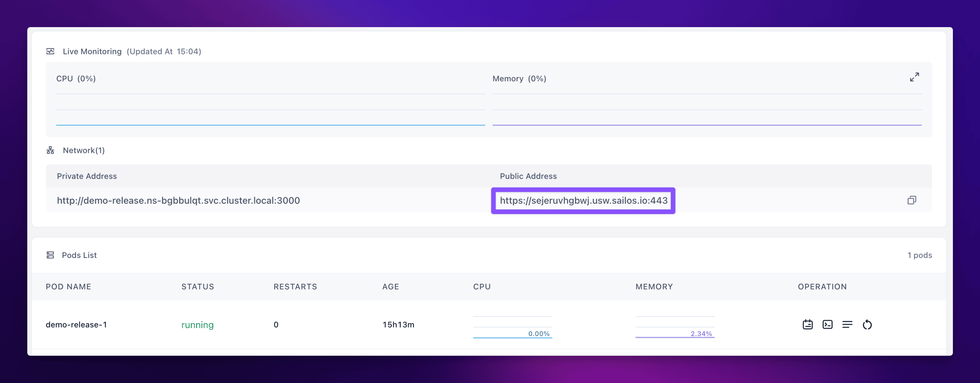Click the POD NAME column header
This screenshot has width=980, height=383.
pos(68,287)
